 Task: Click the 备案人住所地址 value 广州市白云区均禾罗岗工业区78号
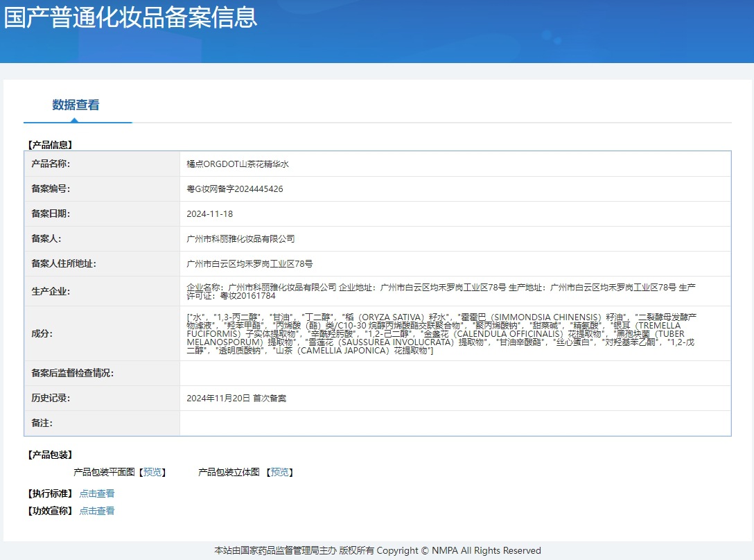[249, 264]
